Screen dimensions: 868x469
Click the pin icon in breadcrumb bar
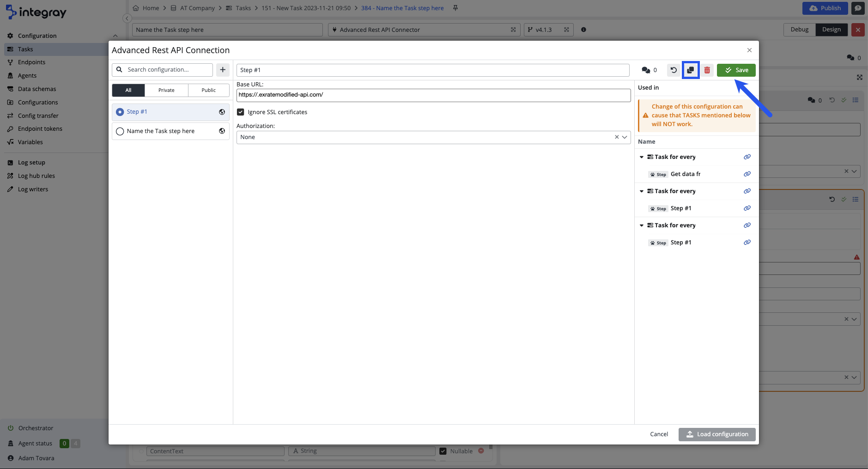point(455,8)
